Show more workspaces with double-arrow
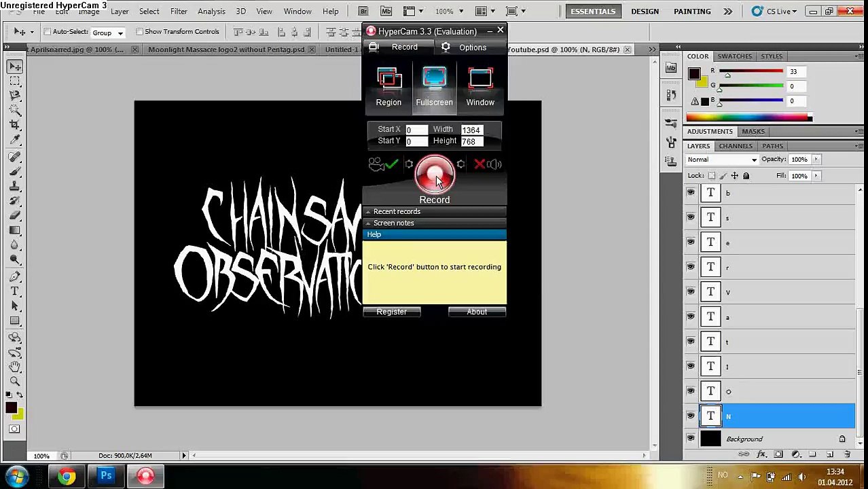The width and height of the screenshot is (868, 489). tap(727, 12)
